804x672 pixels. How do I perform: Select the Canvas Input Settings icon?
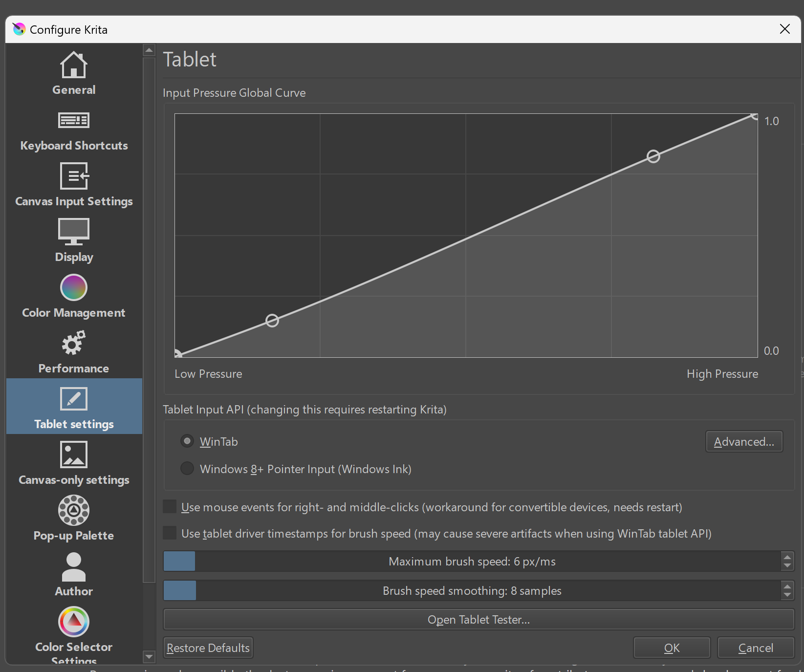pos(74,176)
